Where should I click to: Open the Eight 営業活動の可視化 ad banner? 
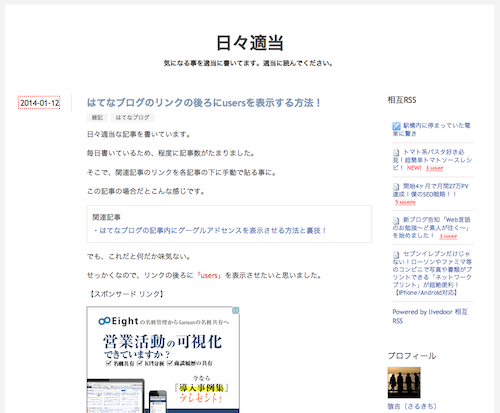163,360
